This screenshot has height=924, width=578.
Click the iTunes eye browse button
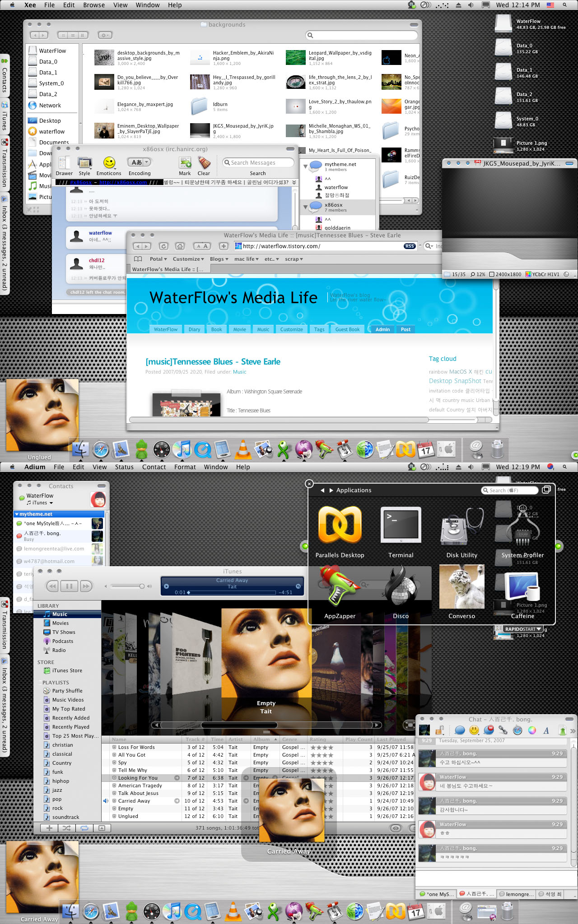396,828
